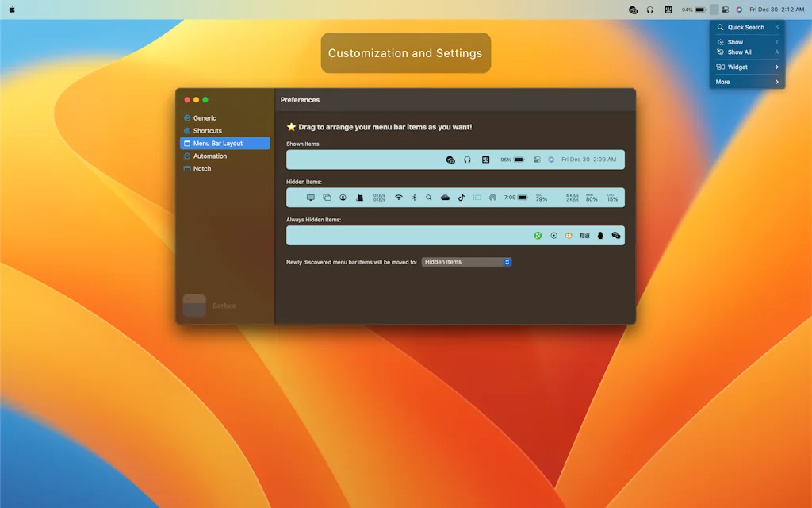Image resolution: width=812 pixels, height=508 pixels.
Task: Click the magnifier search icon in Hidden Items
Action: pos(428,198)
